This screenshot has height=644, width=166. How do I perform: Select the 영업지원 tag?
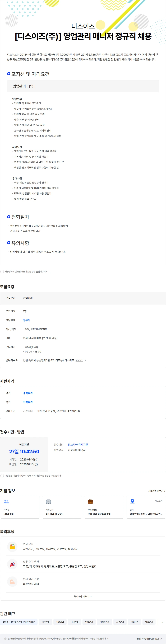pyautogui.click(x=135, y=622)
